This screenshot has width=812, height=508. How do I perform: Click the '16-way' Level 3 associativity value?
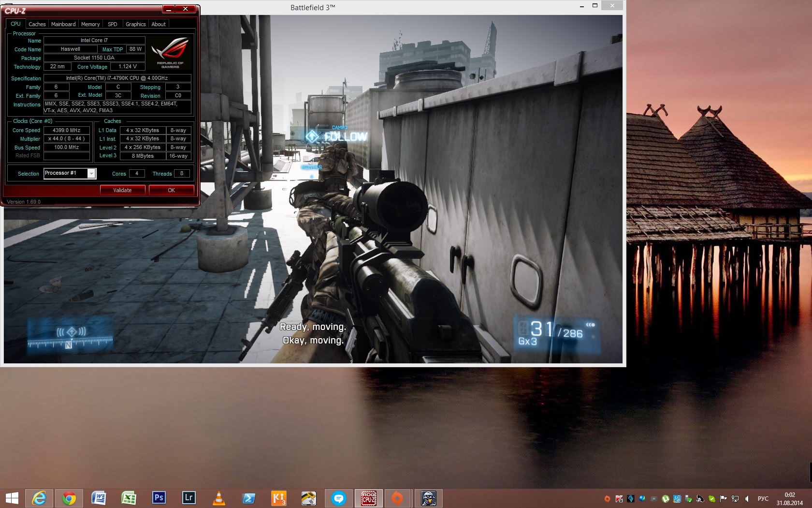(x=178, y=156)
